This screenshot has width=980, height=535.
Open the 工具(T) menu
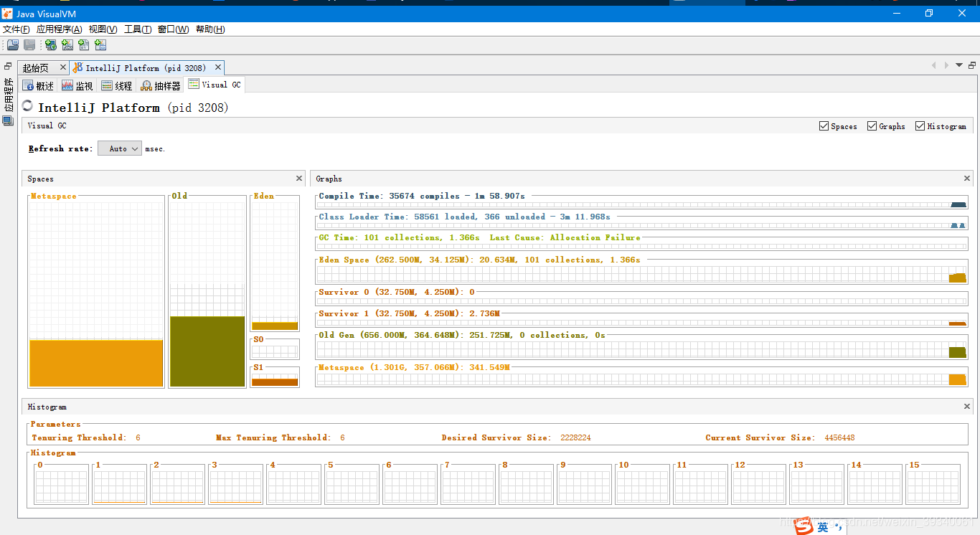pyautogui.click(x=138, y=29)
